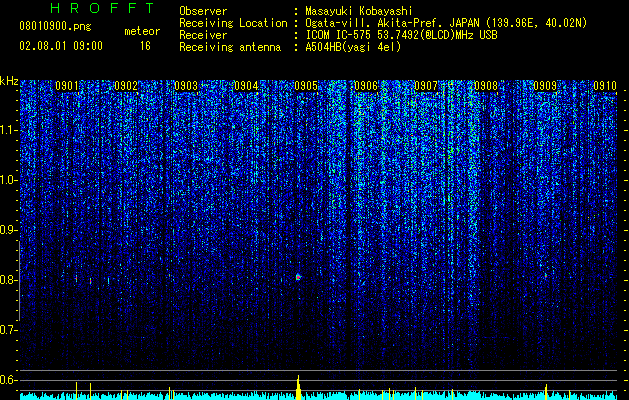Click the date stamp 02.08.01 09:00

[x=61, y=46]
